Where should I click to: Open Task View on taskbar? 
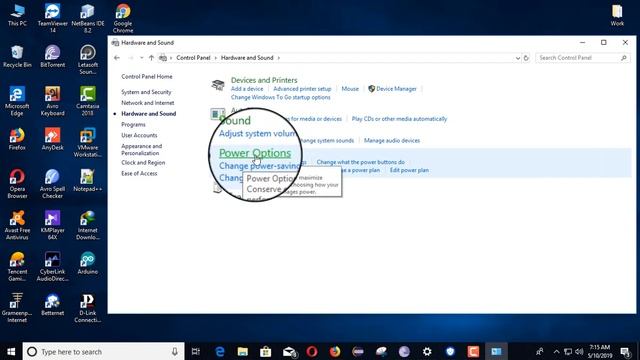tap(196, 351)
